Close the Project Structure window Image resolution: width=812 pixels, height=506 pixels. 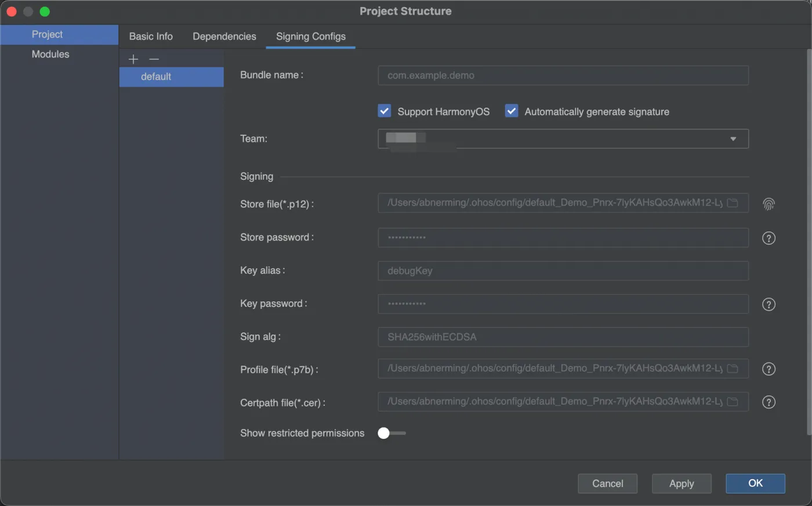12,12
